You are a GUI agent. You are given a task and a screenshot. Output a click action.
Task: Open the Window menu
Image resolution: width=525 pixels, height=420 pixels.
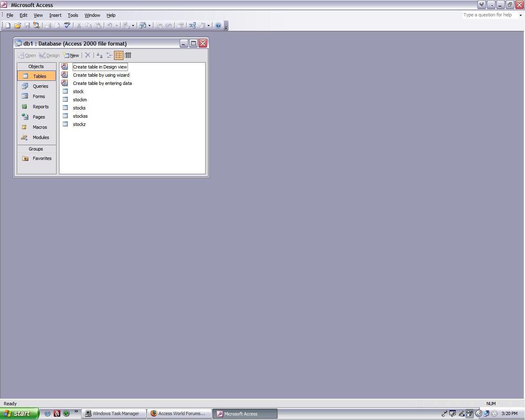coord(92,15)
